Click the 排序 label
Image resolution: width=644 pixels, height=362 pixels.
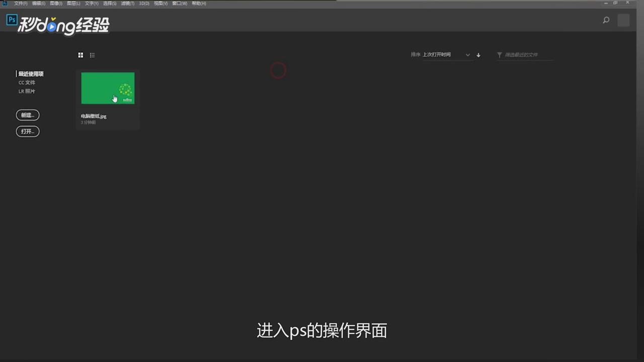point(416,55)
